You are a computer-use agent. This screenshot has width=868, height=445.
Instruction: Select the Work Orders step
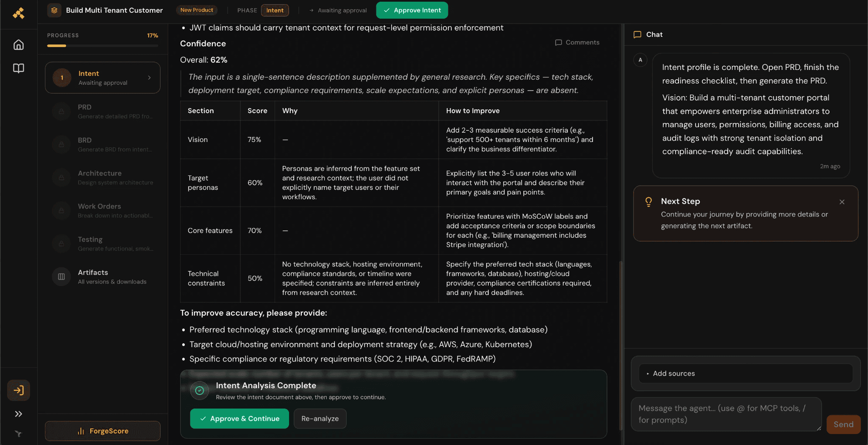pyautogui.click(x=103, y=211)
